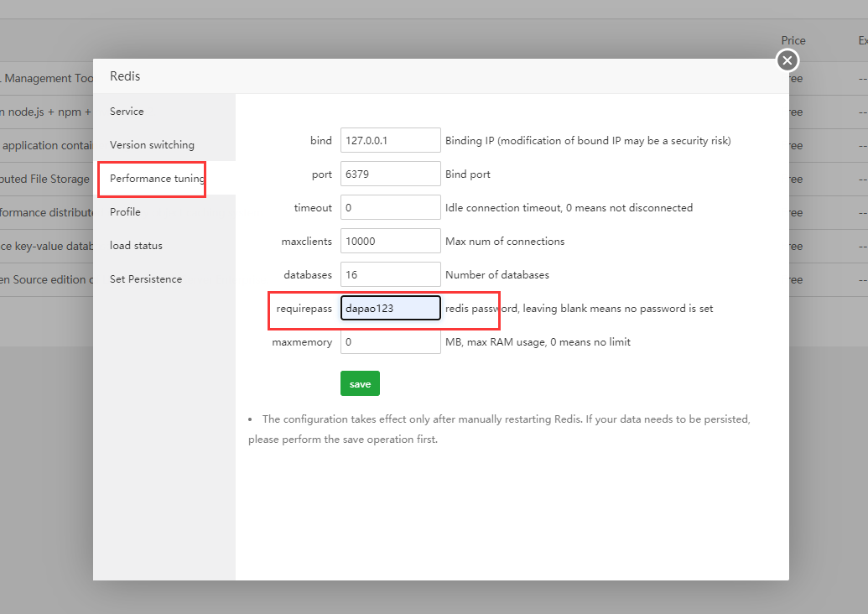Image resolution: width=868 pixels, height=614 pixels.
Task: Select the requirepass password field
Action: point(390,308)
